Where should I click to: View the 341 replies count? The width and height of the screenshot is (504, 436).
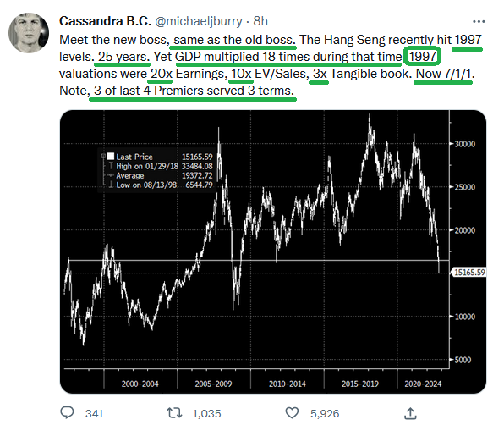tap(94, 413)
